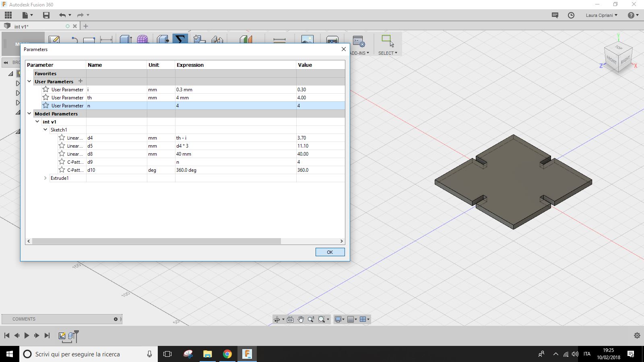
Task: Expand the Extrude1 parameters group
Action: pos(45,178)
